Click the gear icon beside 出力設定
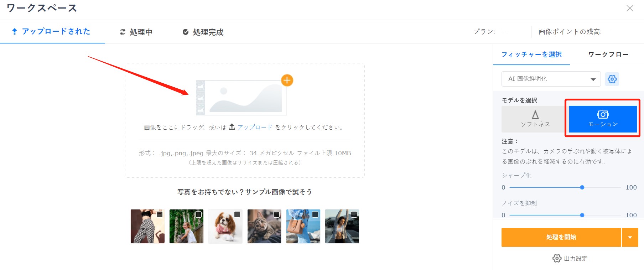 pyautogui.click(x=557, y=258)
